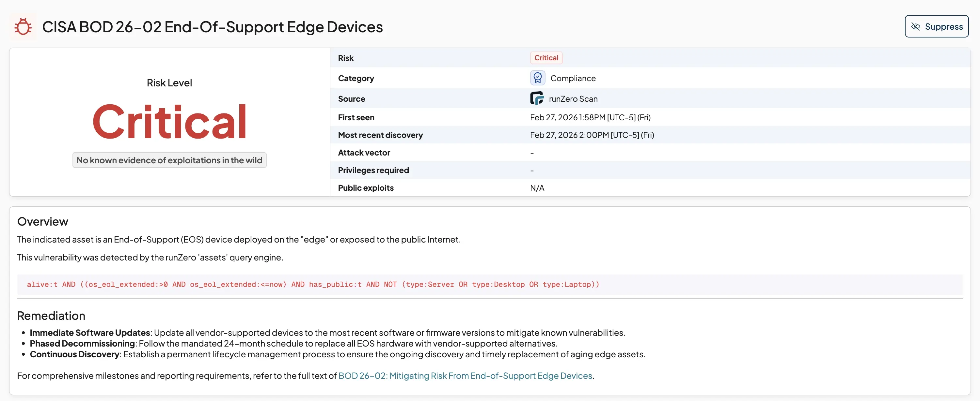Click the Most recent discovery timestamp
This screenshot has height=401, width=980.
[x=592, y=135]
